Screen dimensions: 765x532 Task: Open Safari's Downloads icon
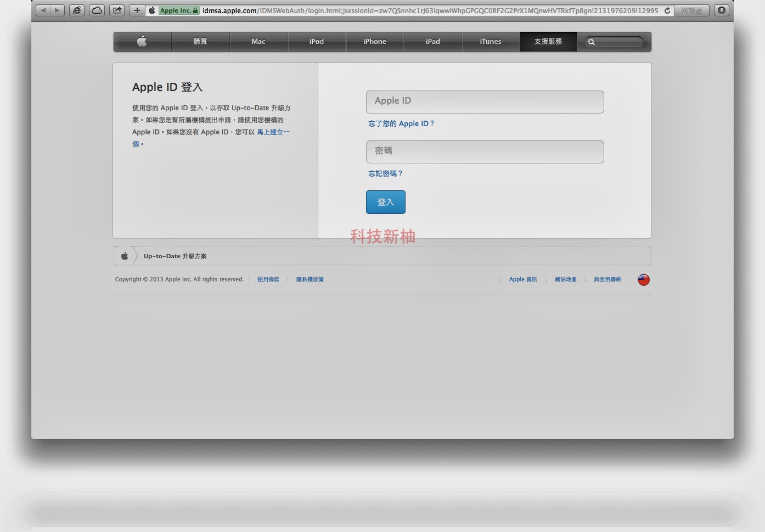722,10
